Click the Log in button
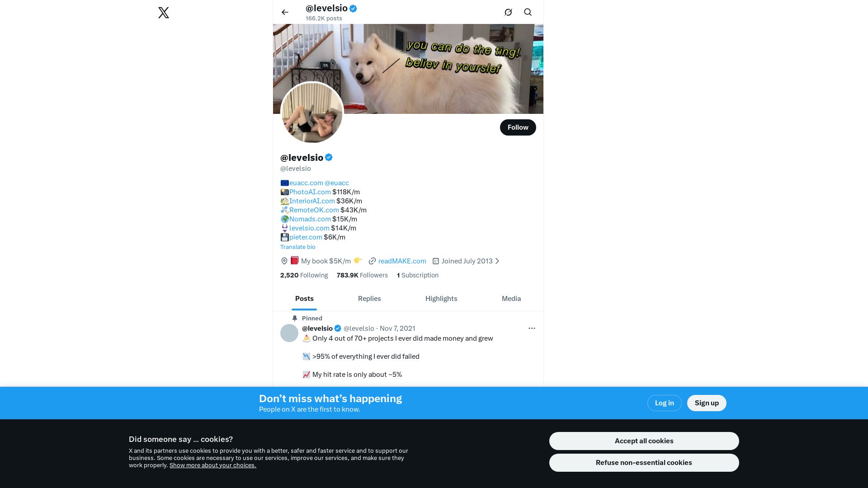The height and width of the screenshot is (488, 868). 665,403
